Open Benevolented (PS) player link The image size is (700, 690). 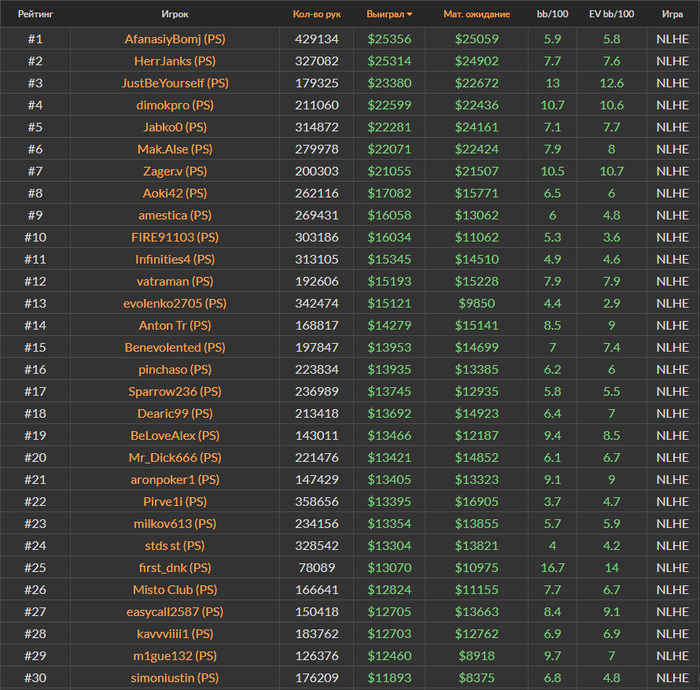pos(175,347)
